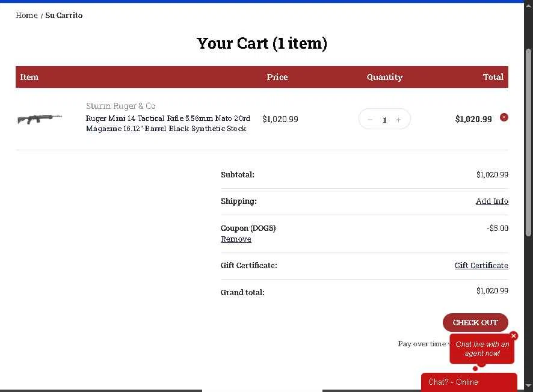The height and width of the screenshot is (392, 533).
Task: Decrease quantity with the minus button
Action: [x=370, y=120]
